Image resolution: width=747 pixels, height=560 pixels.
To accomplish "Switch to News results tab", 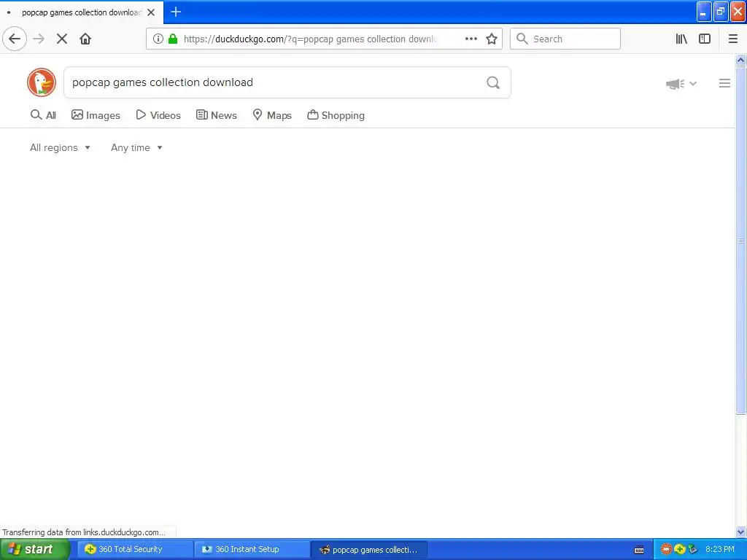I will [216, 115].
